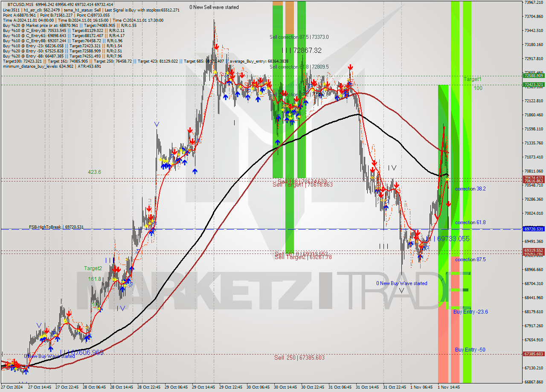Click the green 72423.321 price axis marker
This screenshot has height=392, width=546.
[533, 84]
